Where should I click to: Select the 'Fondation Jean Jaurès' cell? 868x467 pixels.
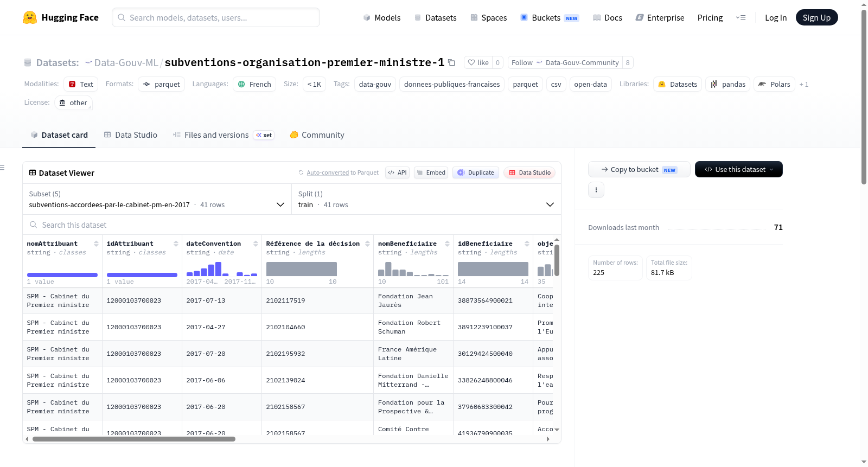413,300
